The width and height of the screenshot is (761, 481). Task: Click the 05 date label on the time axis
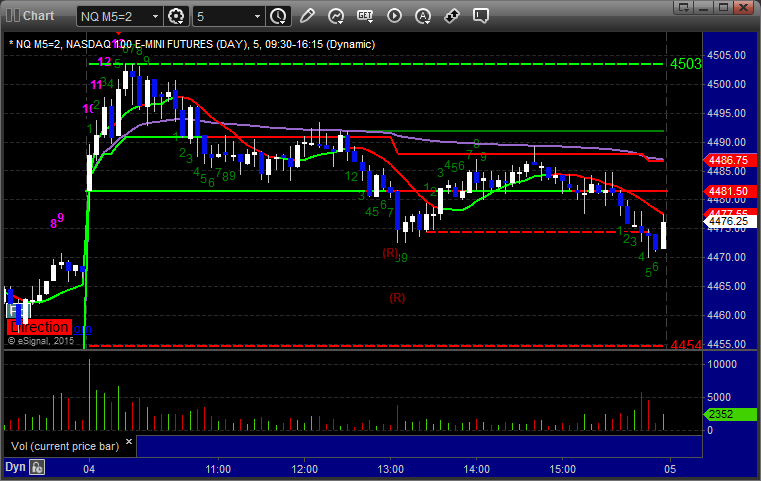[670, 469]
